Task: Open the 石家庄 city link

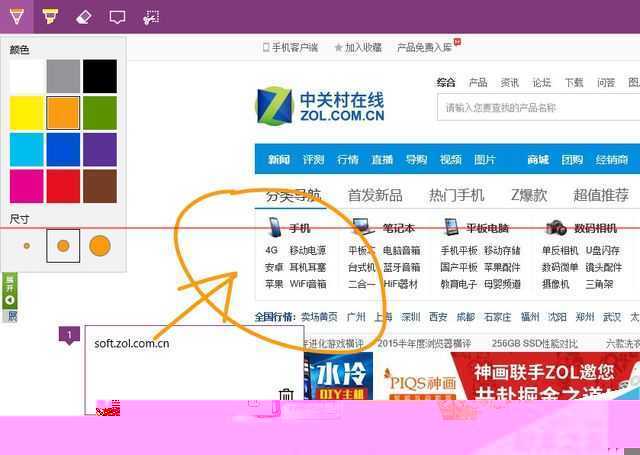Action: point(497,317)
